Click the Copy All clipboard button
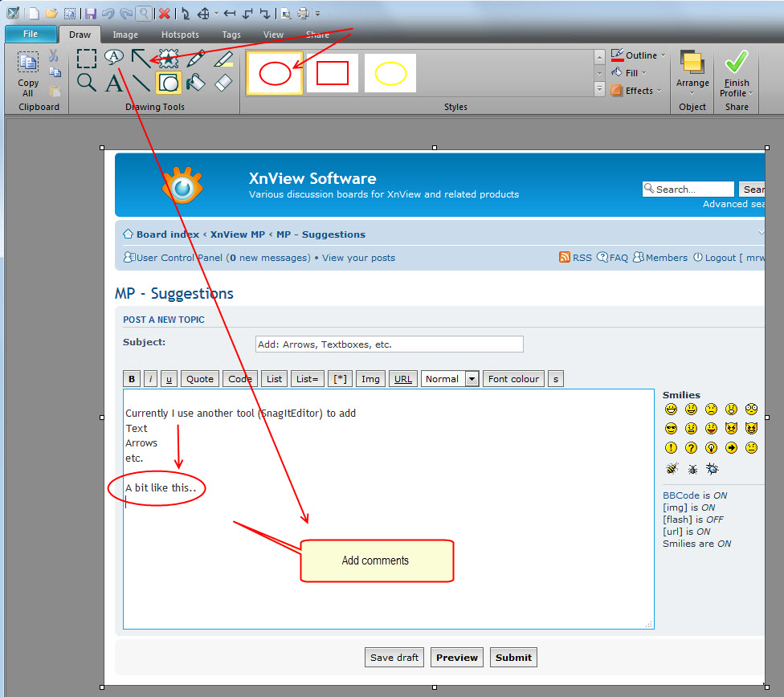Image resolution: width=784 pixels, height=697 pixels. click(28, 74)
